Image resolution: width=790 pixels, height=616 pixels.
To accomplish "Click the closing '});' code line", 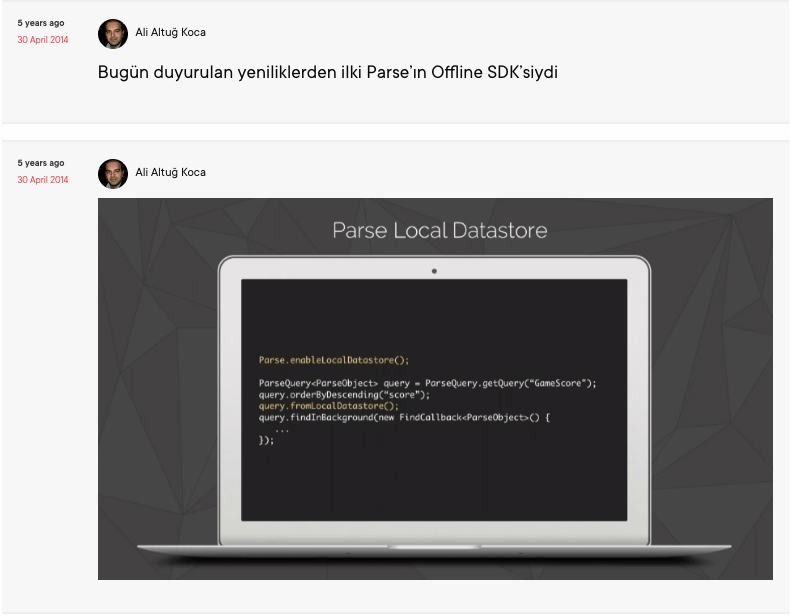I will 266,440.
